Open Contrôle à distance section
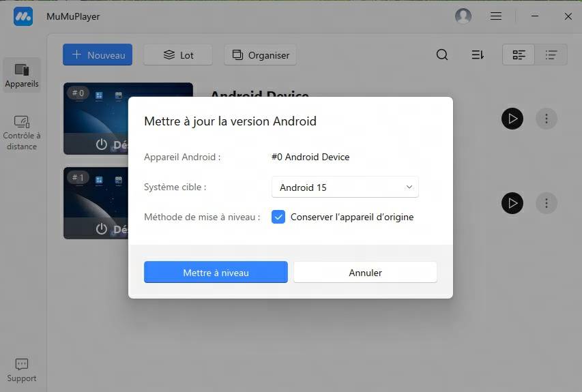 pyautogui.click(x=22, y=133)
